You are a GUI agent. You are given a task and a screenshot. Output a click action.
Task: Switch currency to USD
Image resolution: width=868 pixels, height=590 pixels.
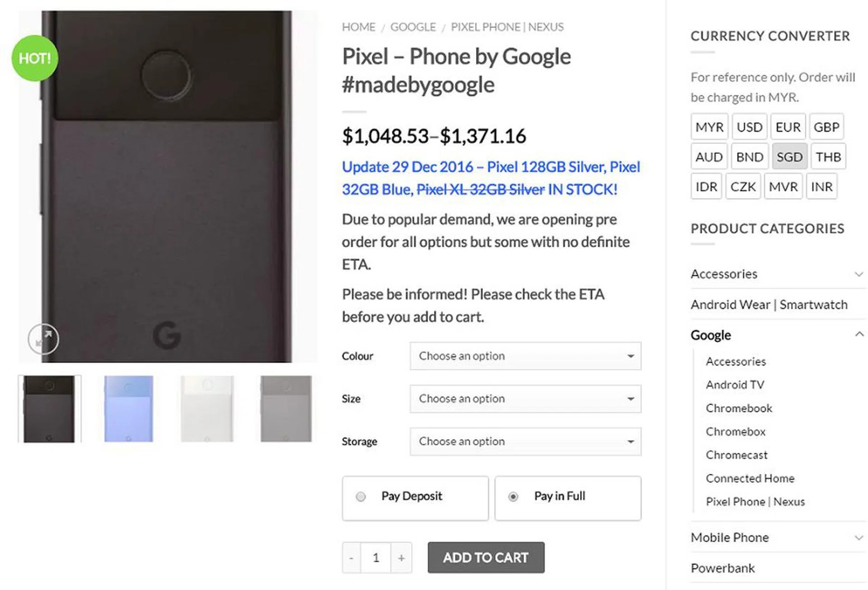coord(749,127)
